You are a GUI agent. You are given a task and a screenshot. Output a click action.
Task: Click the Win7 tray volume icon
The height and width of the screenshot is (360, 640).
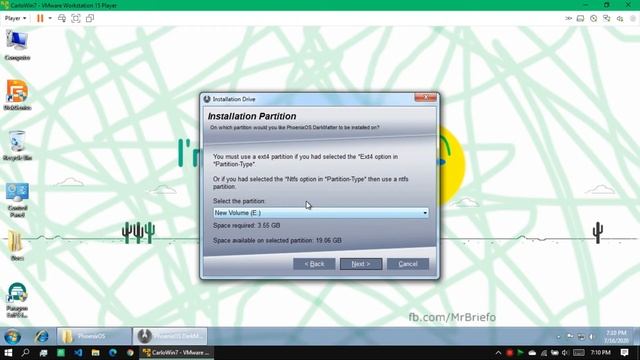pos(591,337)
